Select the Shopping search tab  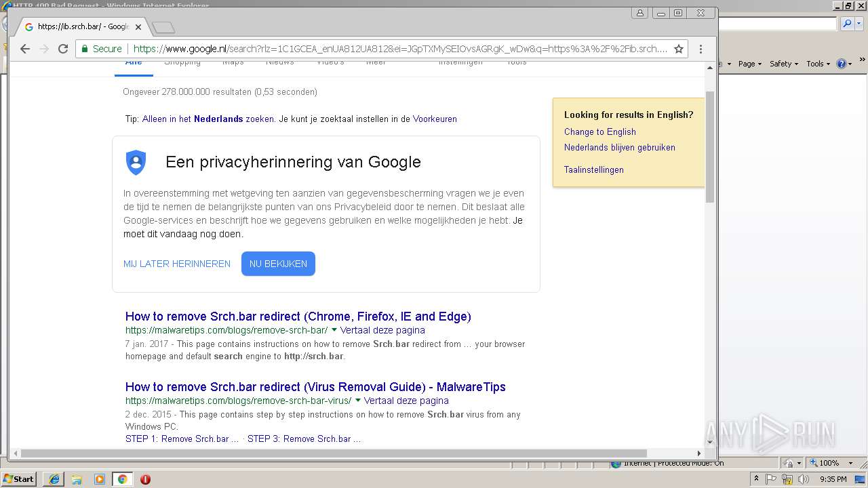182,62
